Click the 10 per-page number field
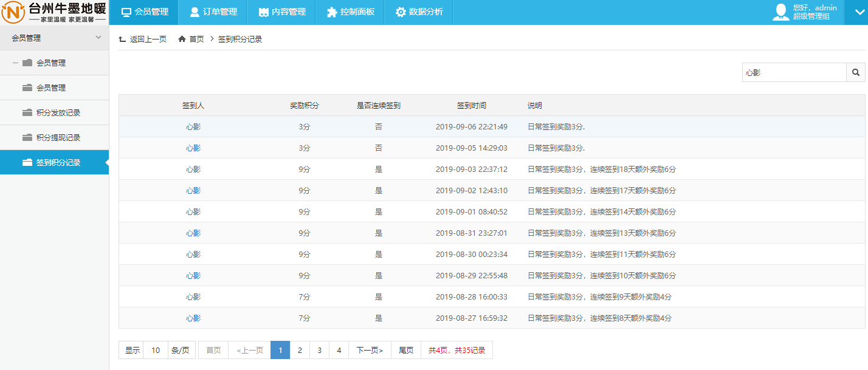 (156, 350)
